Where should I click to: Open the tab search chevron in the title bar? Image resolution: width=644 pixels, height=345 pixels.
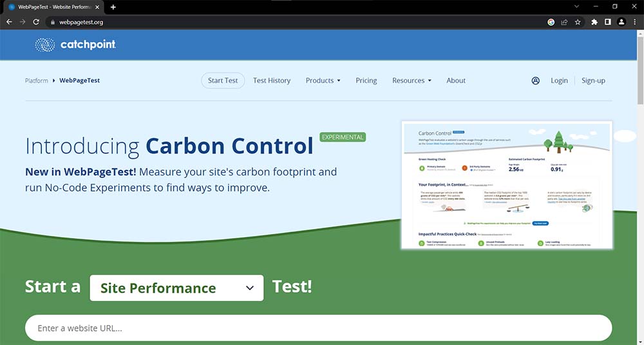576,6
